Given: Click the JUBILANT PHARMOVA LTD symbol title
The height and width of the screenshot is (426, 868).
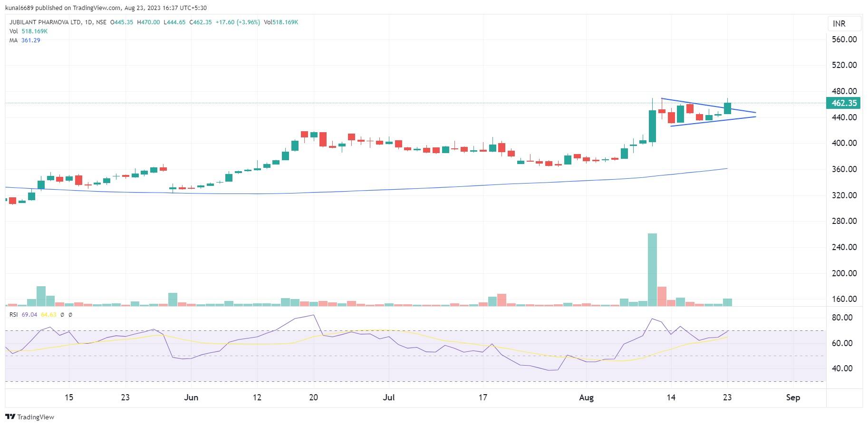Looking at the screenshot, I should click(x=45, y=22).
